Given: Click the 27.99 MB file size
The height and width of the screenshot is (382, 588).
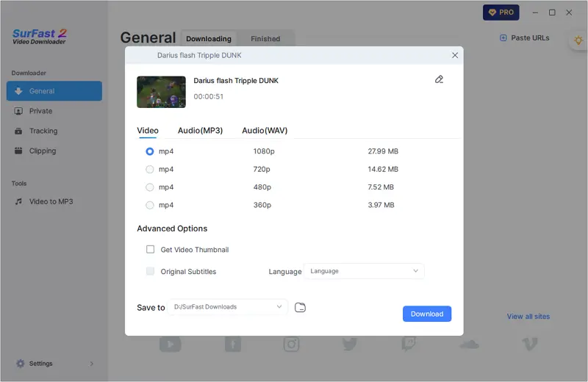Looking at the screenshot, I should point(383,151).
